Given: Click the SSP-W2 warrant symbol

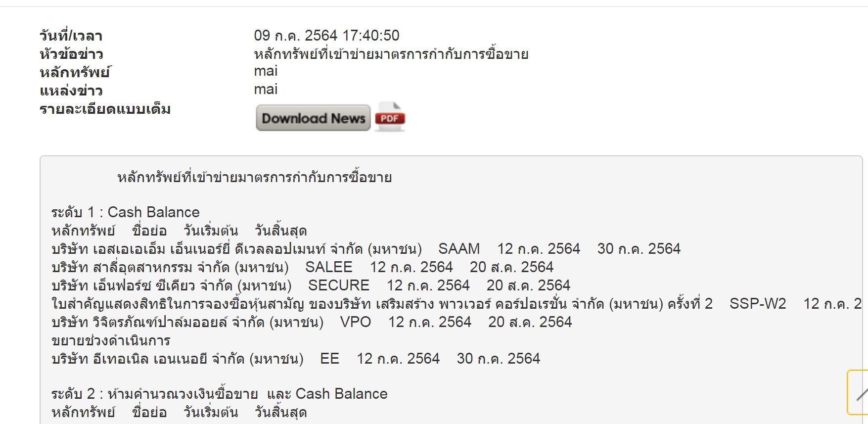Looking at the screenshot, I should [758, 304].
